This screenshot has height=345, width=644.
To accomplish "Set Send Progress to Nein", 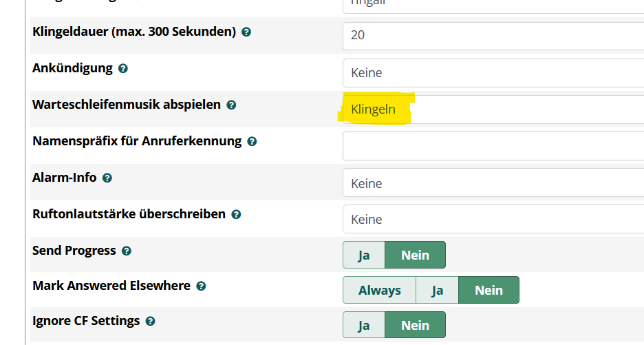I will [x=415, y=255].
